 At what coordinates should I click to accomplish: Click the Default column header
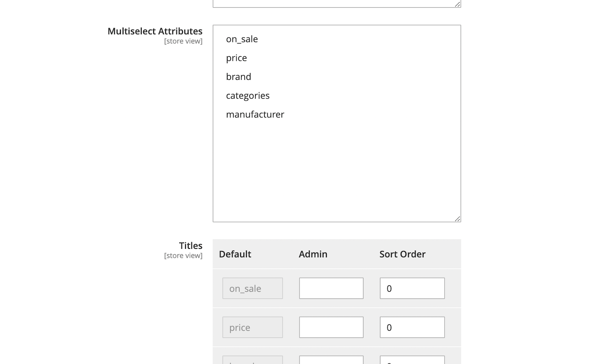(x=235, y=254)
